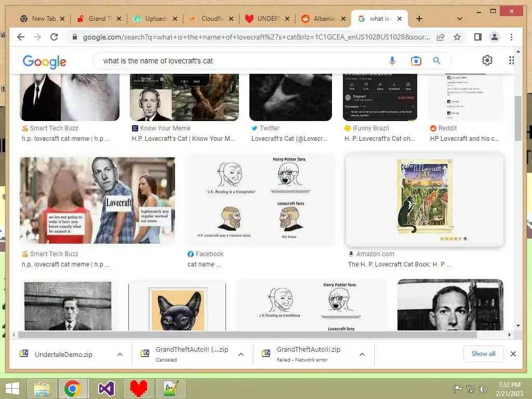Click the scroll down arrow
The width and height of the screenshot is (532, 399).
tap(518, 326)
